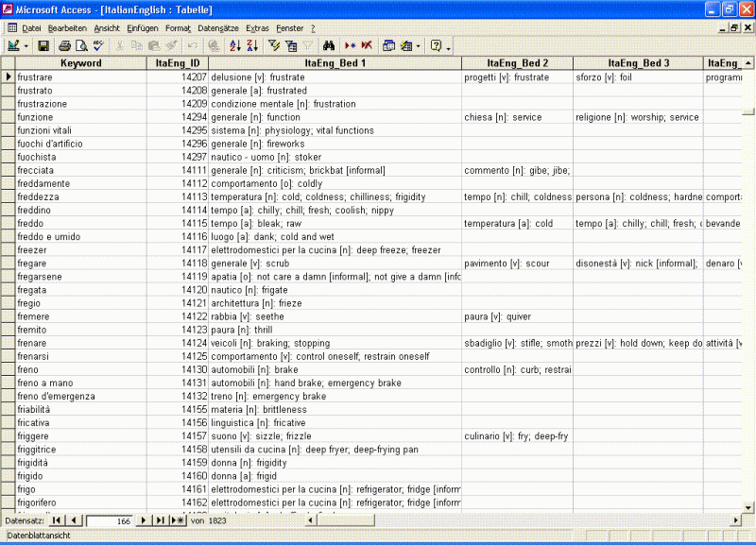Select the ItaEng_Bed 2 column header
This screenshot has height=545, width=756.
pos(517,63)
